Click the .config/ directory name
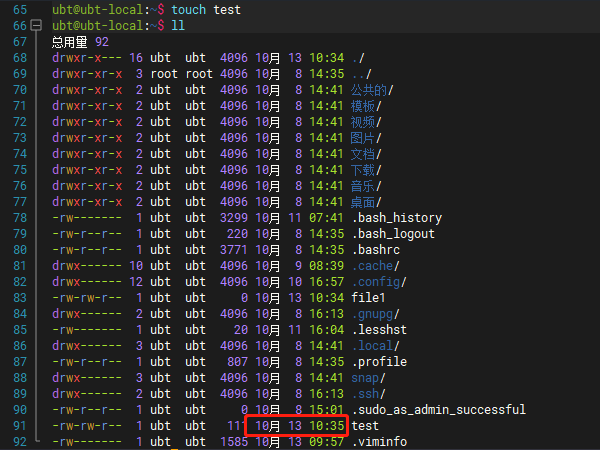This screenshot has width=600, height=450. (379, 282)
